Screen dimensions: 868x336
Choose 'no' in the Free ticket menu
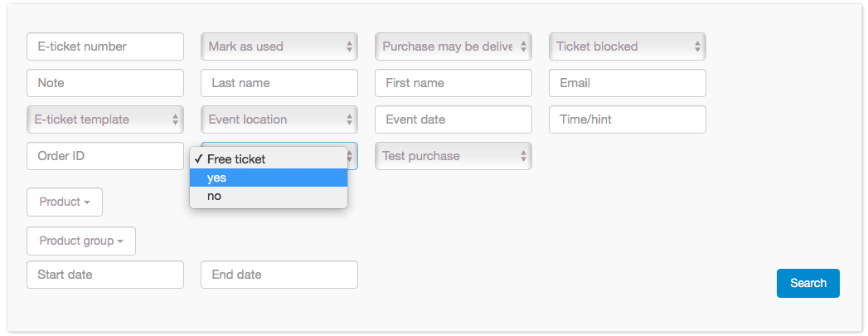click(268, 197)
